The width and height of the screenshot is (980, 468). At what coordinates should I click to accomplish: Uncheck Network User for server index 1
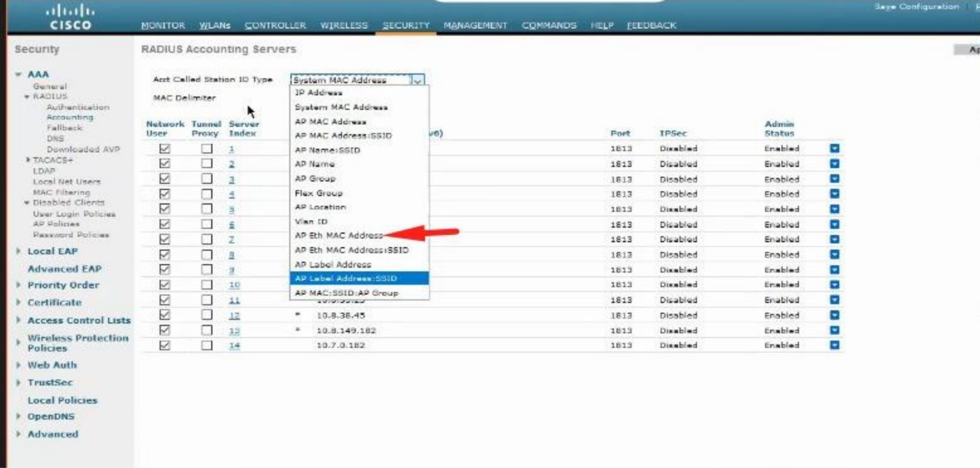click(x=165, y=148)
